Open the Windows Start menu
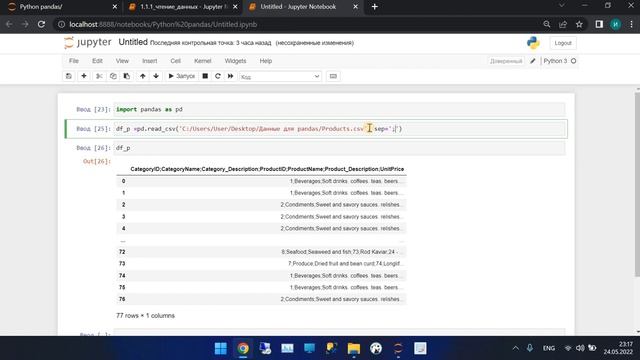Image resolution: width=640 pixels, height=360 pixels. tap(221, 348)
